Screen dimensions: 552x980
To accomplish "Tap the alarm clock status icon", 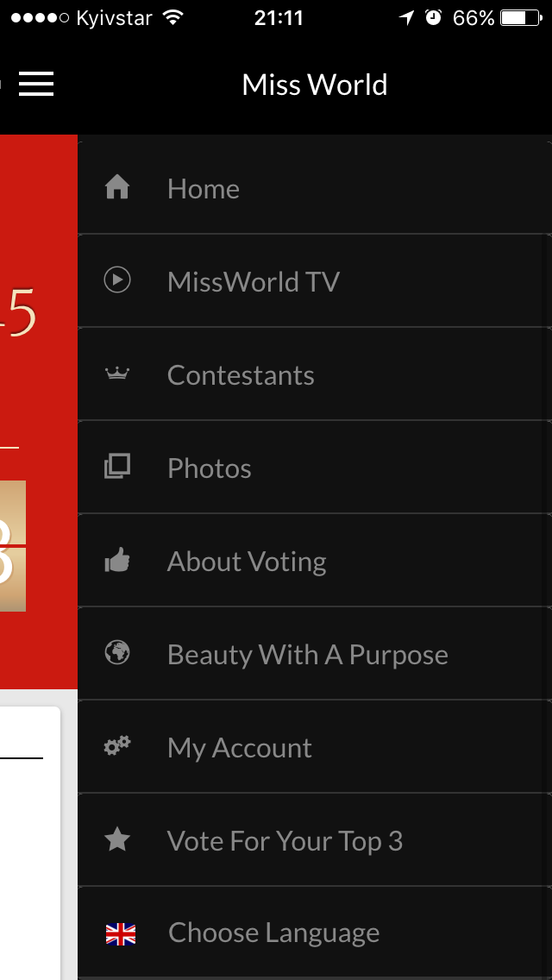I will [433, 17].
